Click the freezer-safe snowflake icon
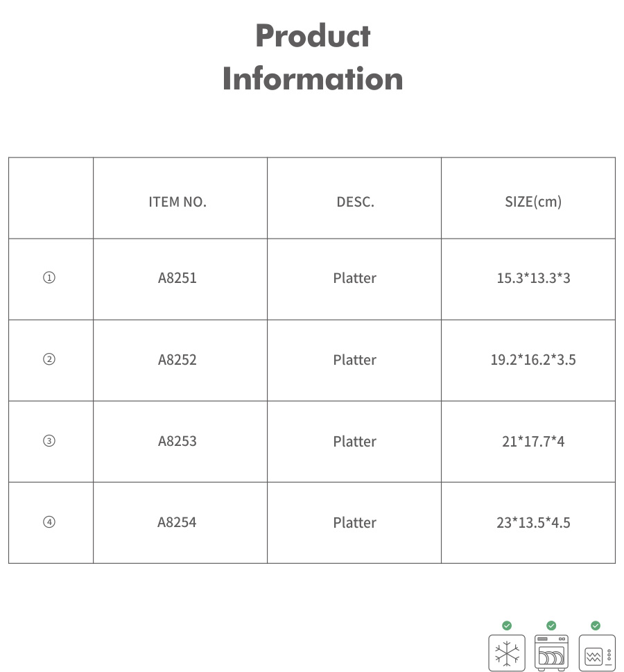This screenshot has height=672, width=624. 507,653
